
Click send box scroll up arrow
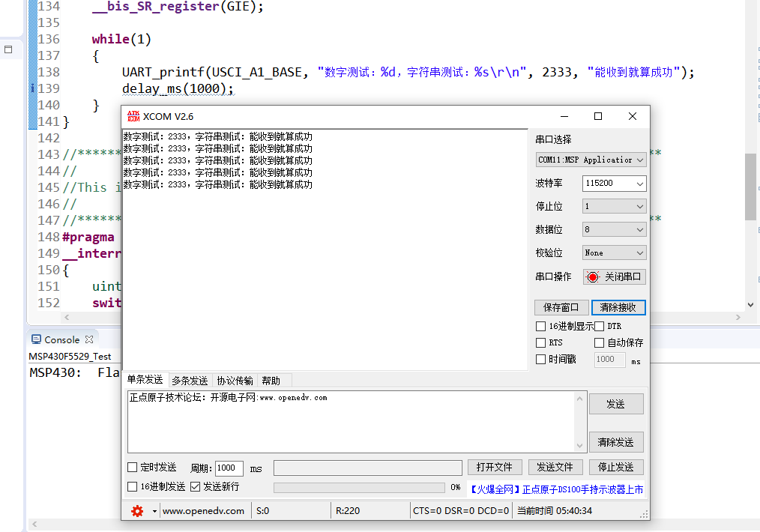[x=579, y=399]
